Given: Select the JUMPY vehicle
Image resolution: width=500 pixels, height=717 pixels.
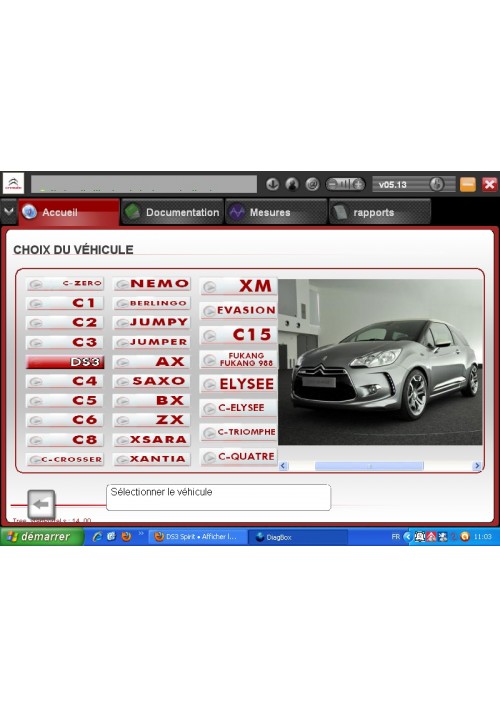Looking at the screenshot, I should click(152, 322).
